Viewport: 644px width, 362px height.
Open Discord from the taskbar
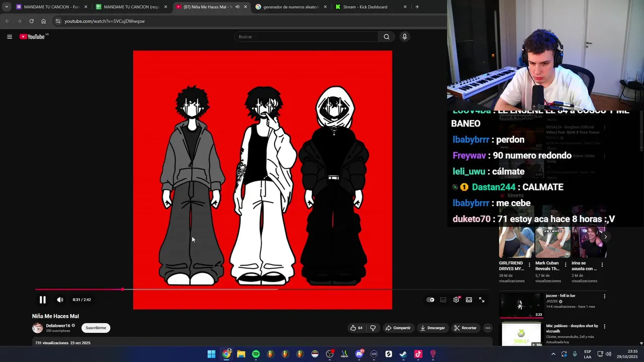pos(359,354)
